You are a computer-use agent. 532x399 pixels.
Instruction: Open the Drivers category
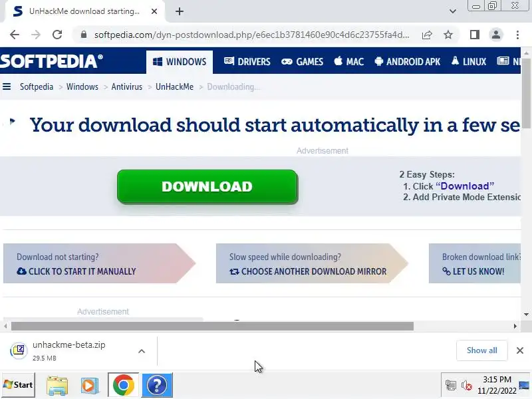(247, 62)
